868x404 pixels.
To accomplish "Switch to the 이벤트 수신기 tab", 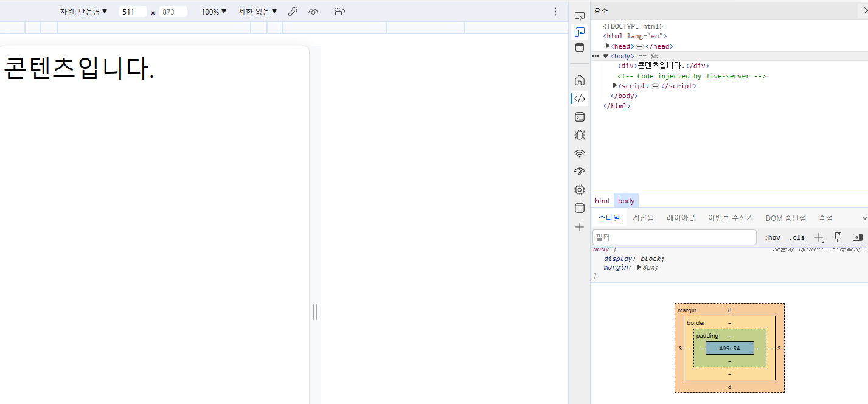I will (x=731, y=218).
